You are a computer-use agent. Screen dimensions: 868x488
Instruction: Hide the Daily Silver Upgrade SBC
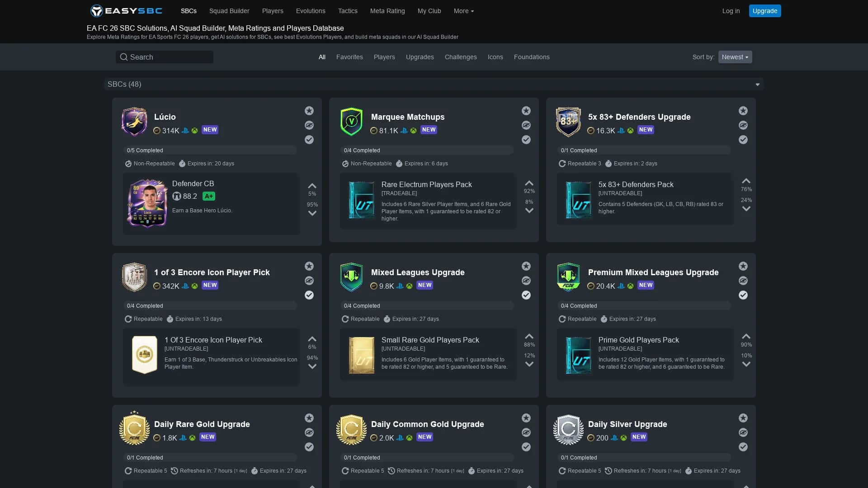click(x=743, y=432)
